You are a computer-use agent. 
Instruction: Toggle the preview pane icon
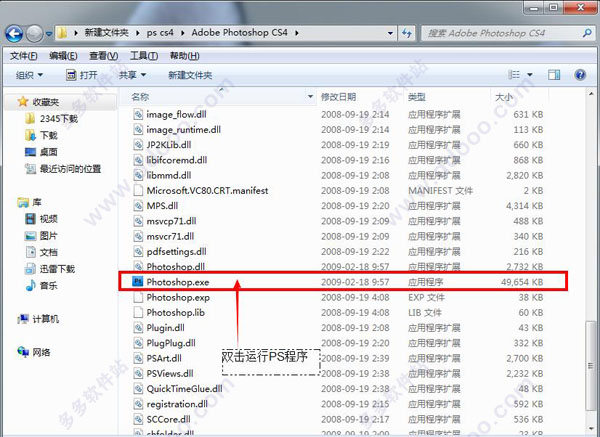(554, 75)
